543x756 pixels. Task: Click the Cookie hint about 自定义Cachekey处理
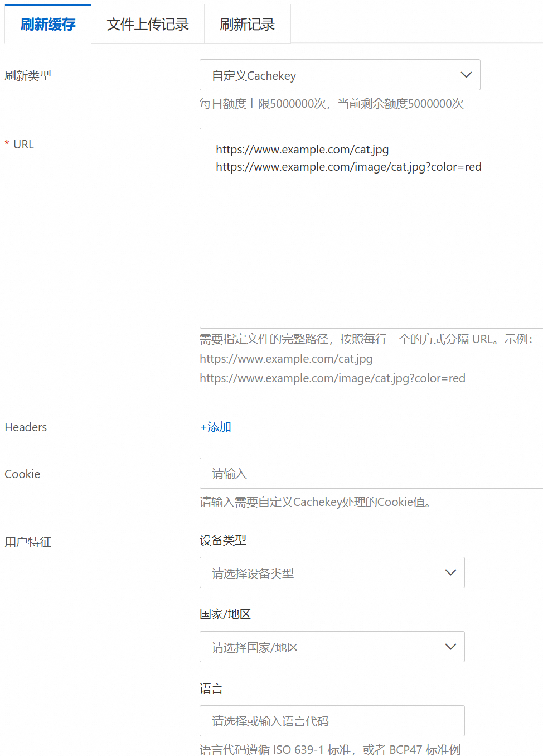(x=316, y=502)
